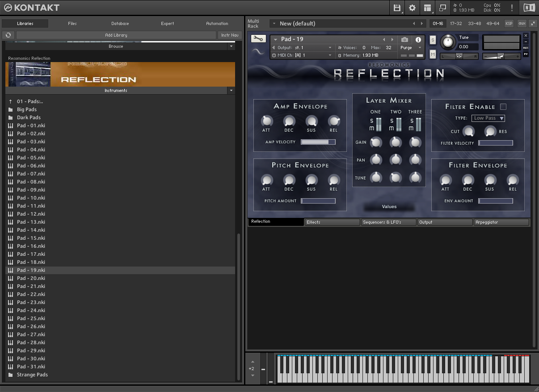Click the Values button
Image resolution: width=539 pixels, height=392 pixels.
pos(389,207)
